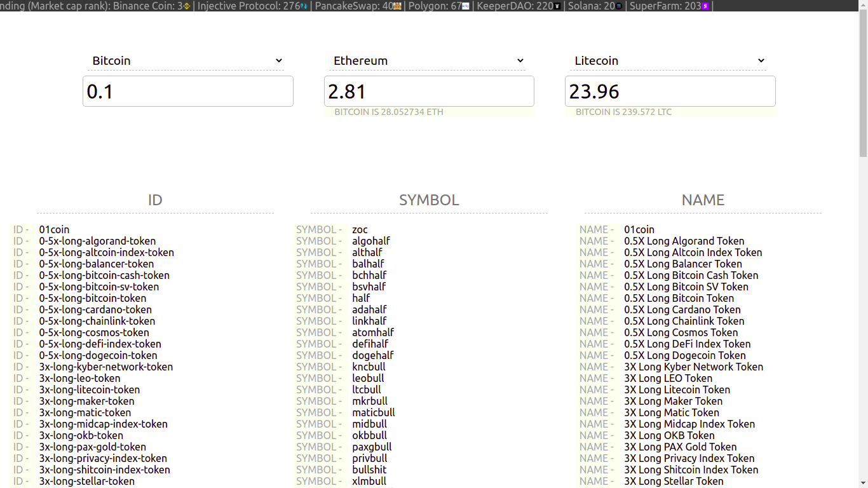This screenshot has width=868, height=488.
Task: Click name 3X Long OKB Token
Action: [x=670, y=436]
